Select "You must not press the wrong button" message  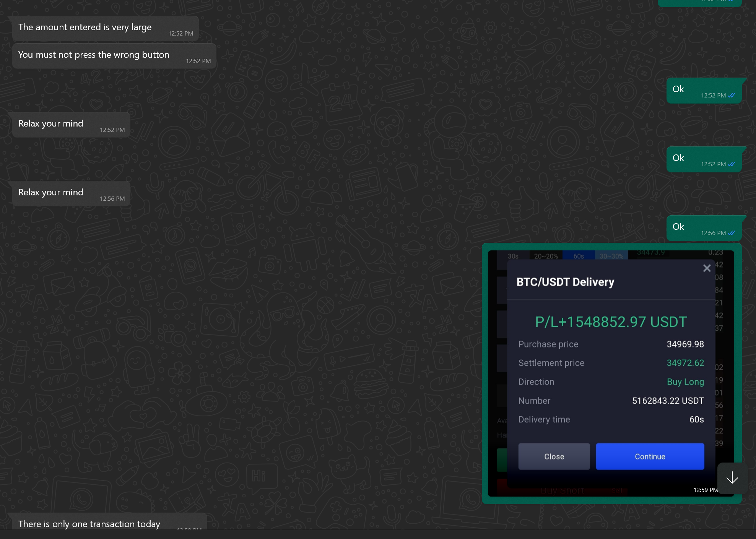[x=94, y=55]
